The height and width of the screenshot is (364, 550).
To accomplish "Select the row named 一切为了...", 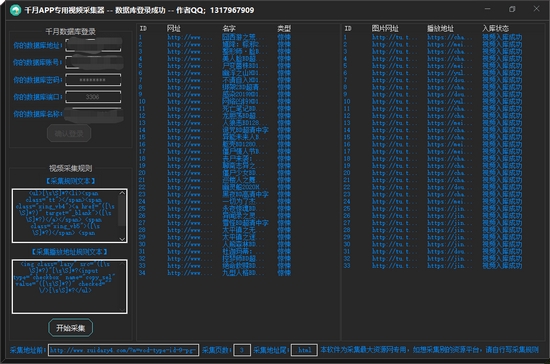I will coord(239,202).
